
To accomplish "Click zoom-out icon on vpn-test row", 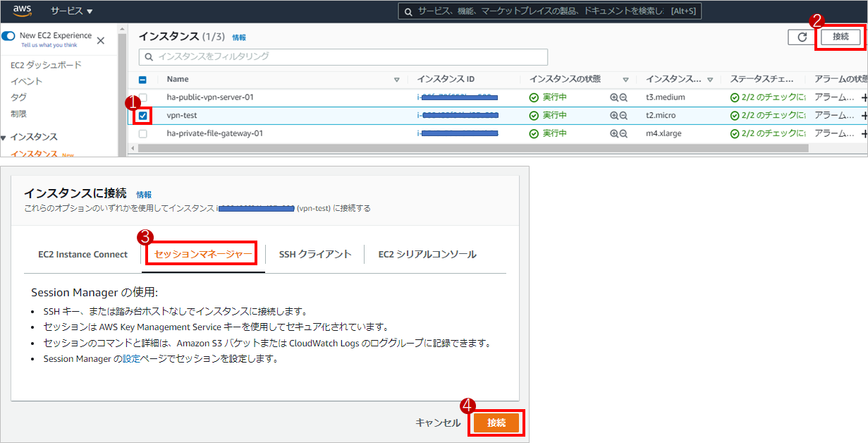I will coord(623,115).
